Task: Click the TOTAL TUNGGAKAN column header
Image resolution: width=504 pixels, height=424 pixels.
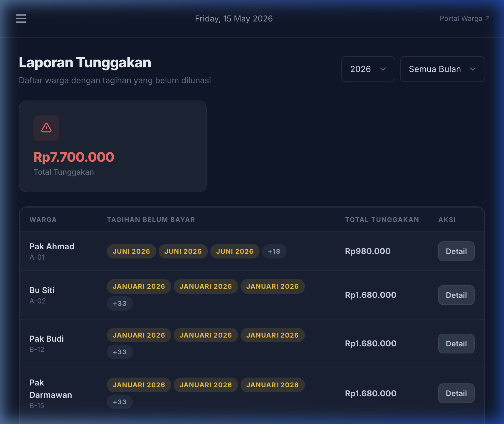Action: [x=382, y=220]
